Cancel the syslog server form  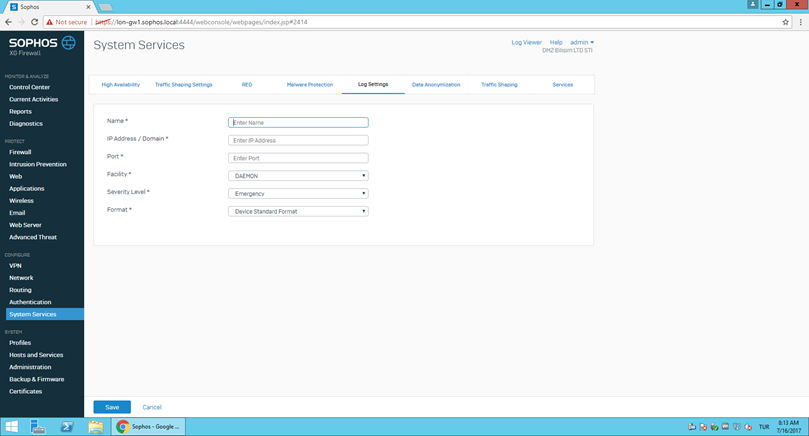[152, 407]
